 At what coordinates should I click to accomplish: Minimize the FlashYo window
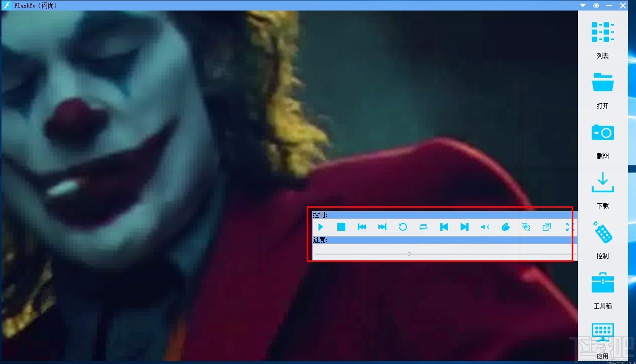[609, 6]
